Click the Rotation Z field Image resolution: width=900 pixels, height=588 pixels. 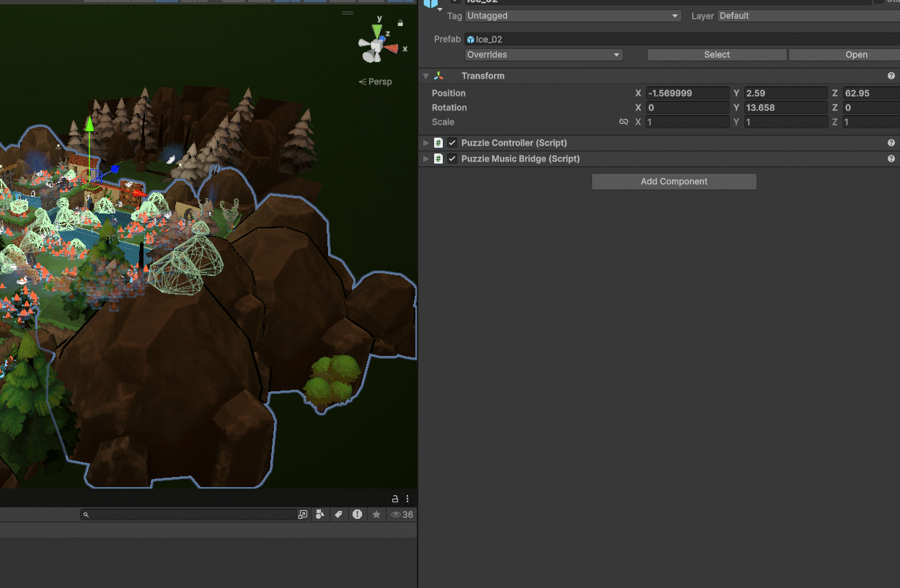click(x=872, y=107)
